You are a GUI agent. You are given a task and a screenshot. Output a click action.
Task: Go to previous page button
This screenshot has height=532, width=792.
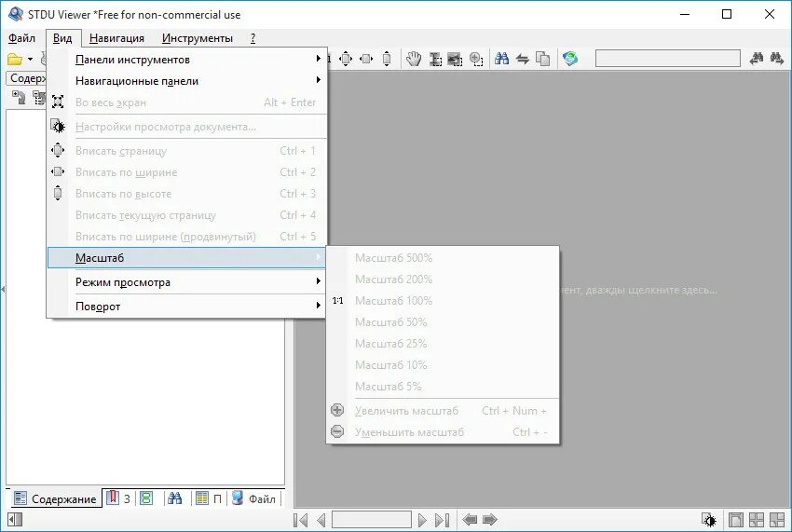[x=321, y=520]
